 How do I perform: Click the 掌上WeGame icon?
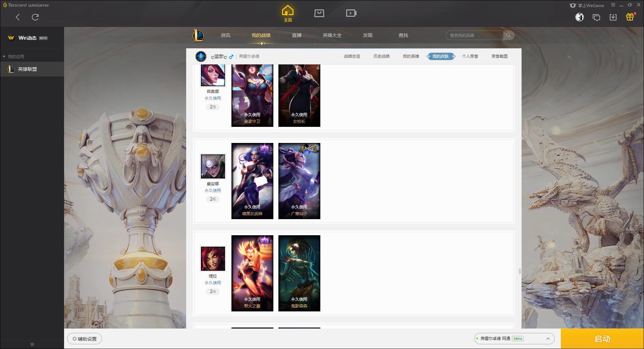click(573, 5)
